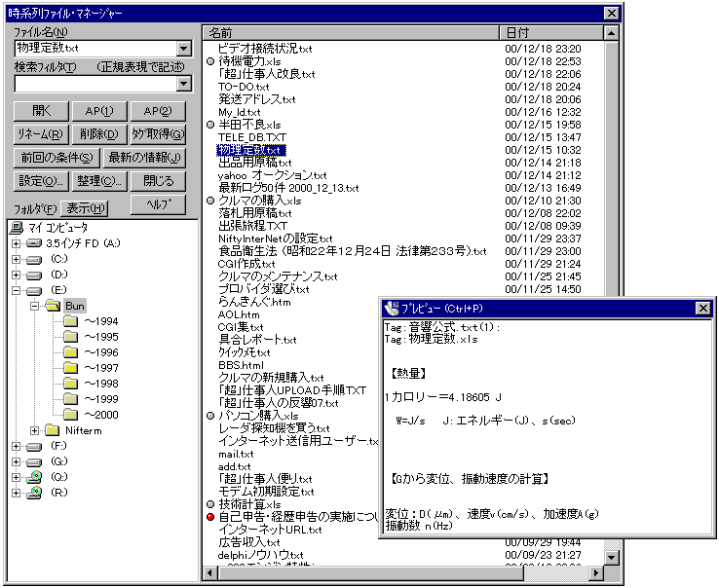
Task: Click the file list scroll down arrow
Action: click(611, 557)
